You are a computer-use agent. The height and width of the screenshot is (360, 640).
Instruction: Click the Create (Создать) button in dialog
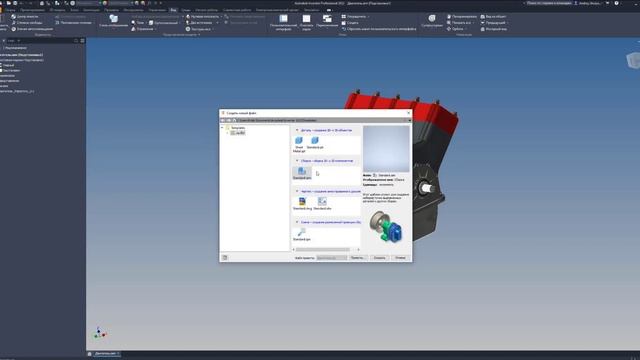[x=379, y=258]
